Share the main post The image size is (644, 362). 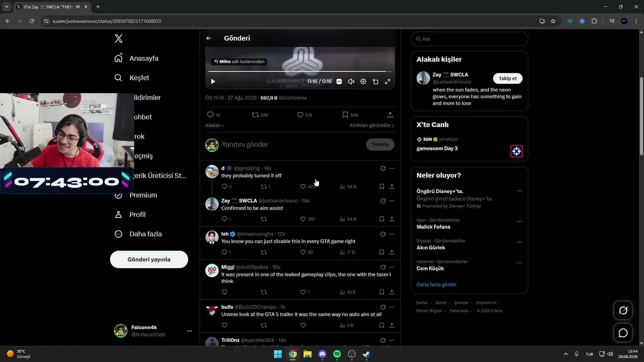pyautogui.click(x=390, y=115)
